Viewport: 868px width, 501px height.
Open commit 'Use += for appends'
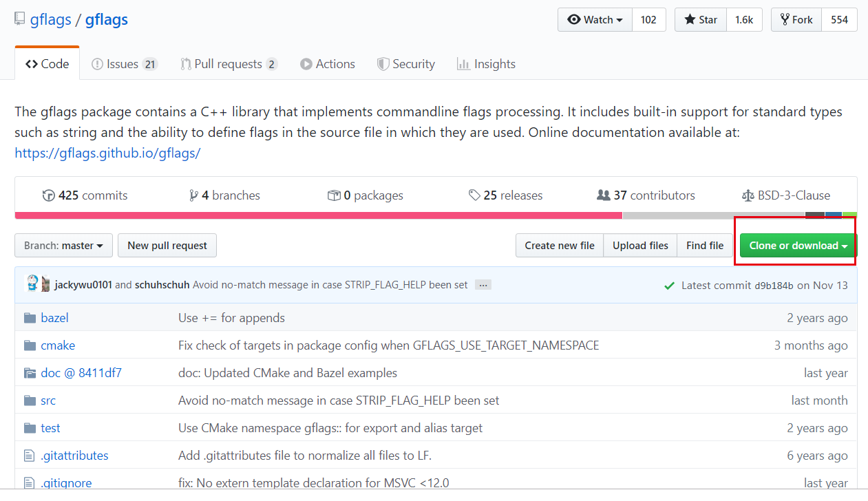pyautogui.click(x=231, y=318)
